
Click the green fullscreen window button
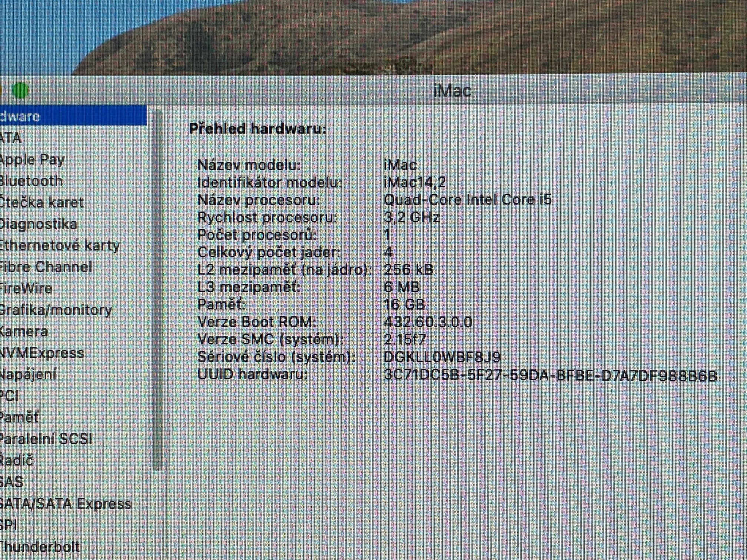(x=20, y=90)
